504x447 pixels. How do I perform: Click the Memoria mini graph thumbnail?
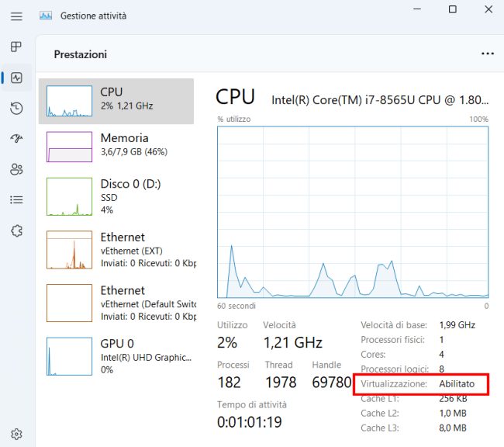tap(69, 147)
